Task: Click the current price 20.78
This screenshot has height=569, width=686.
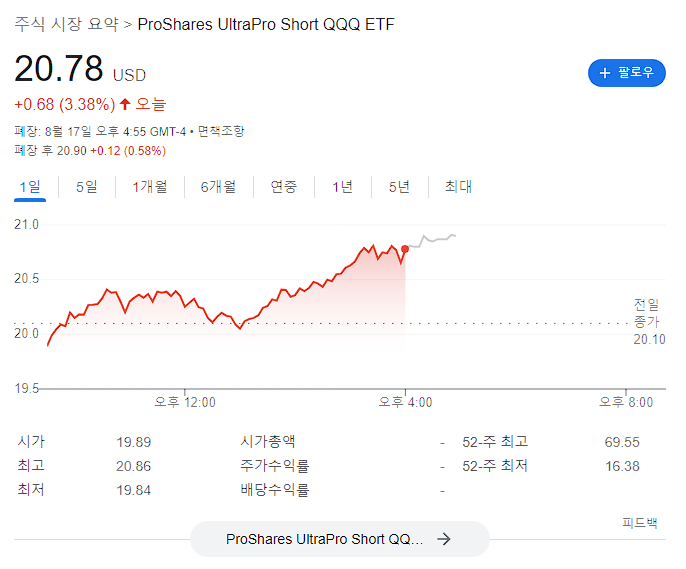Action: (59, 69)
